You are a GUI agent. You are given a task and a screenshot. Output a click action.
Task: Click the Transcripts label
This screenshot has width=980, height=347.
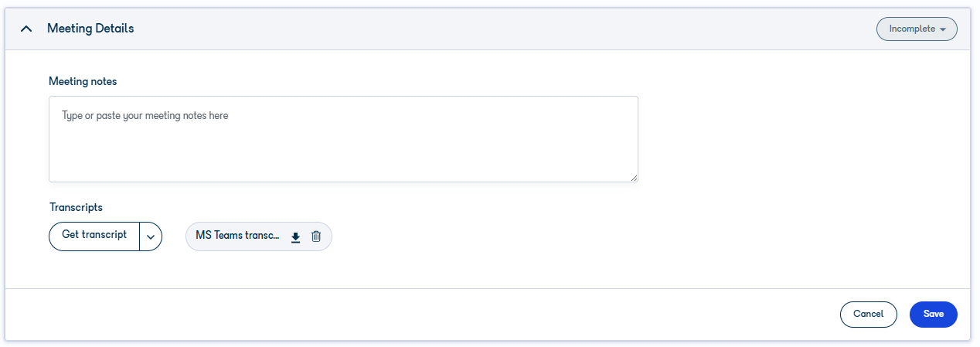(x=76, y=207)
